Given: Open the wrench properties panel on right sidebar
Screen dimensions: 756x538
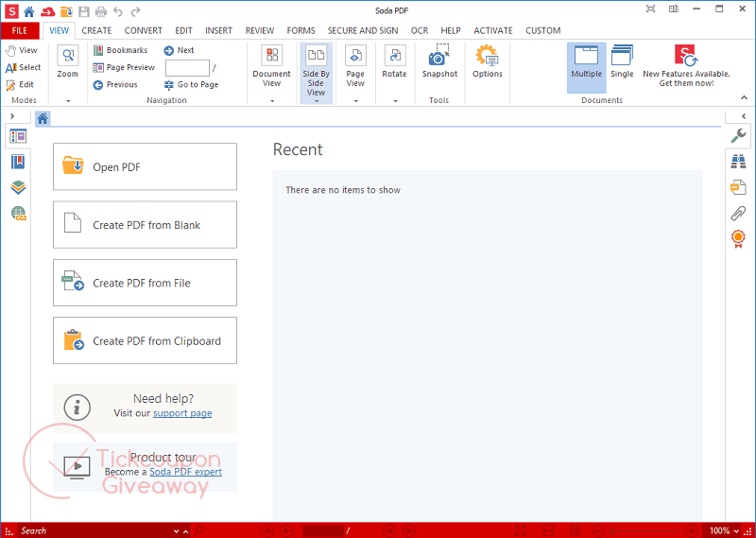Looking at the screenshot, I should (738, 136).
